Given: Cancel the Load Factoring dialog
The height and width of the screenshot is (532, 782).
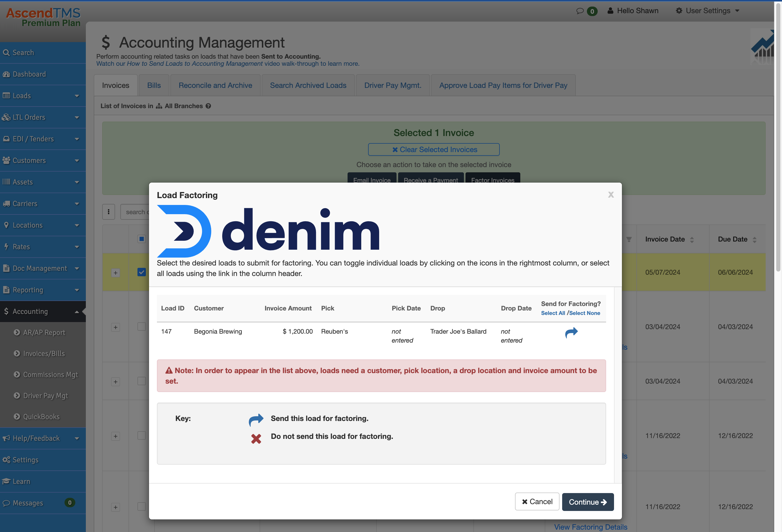Looking at the screenshot, I should click(x=537, y=501).
